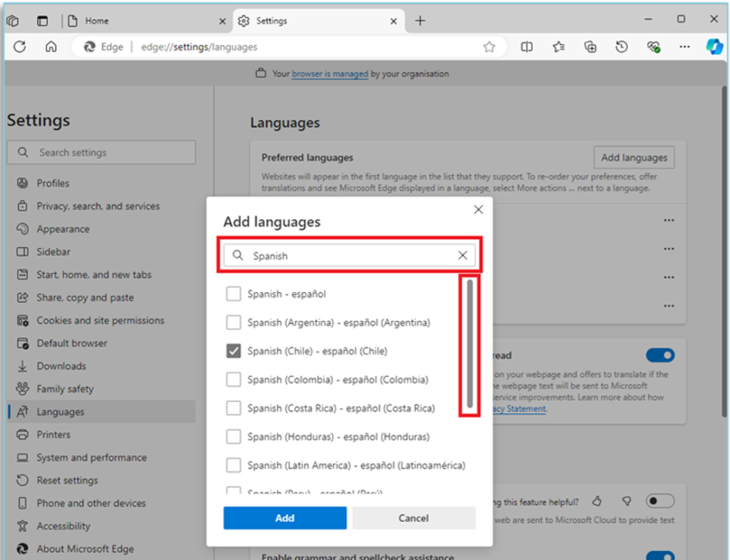Open the Home page icon

click(x=51, y=47)
